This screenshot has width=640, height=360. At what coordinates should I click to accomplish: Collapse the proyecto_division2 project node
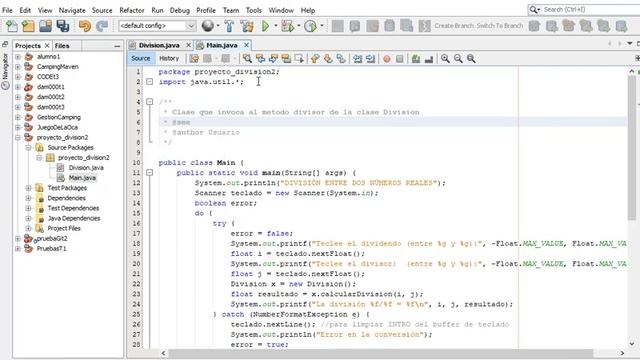pyautogui.click(x=18, y=138)
